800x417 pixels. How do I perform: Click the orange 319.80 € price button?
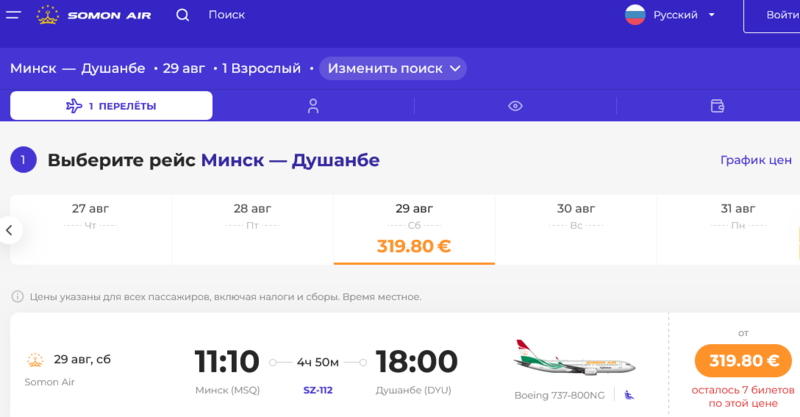coord(743,361)
